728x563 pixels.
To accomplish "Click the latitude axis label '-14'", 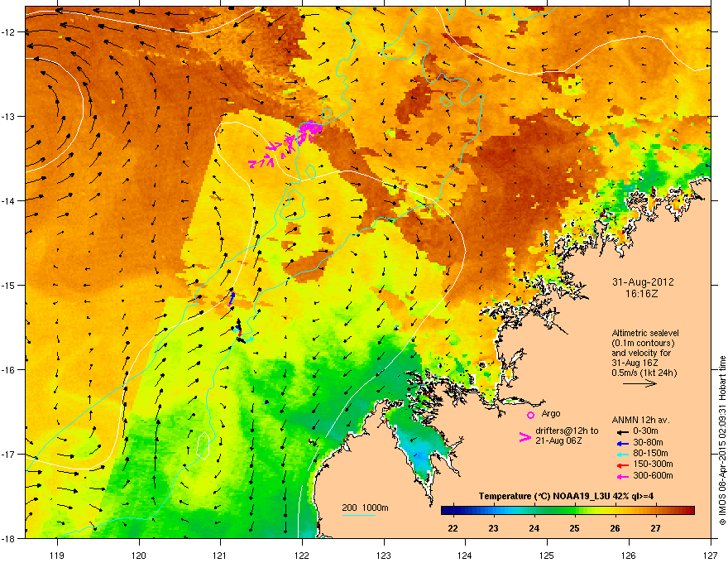I will pos(9,201).
